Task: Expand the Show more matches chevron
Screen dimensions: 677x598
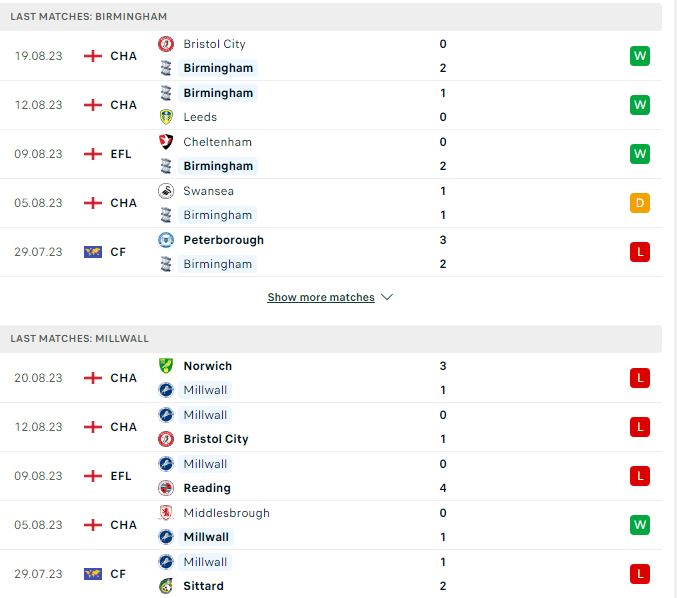Action: point(387,297)
